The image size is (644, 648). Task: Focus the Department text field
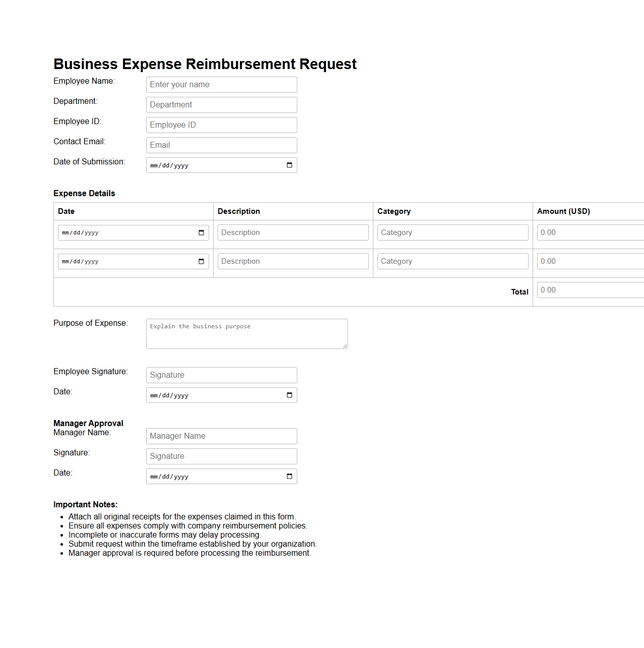(221, 105)
